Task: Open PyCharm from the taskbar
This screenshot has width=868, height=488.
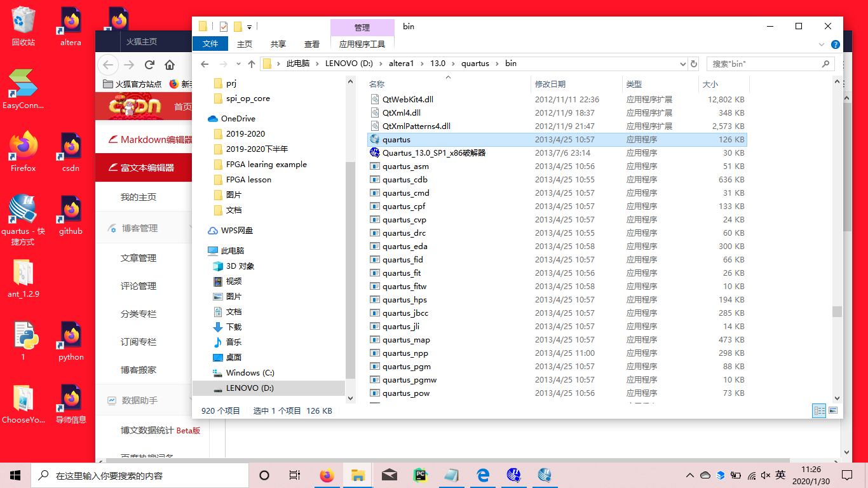Action: tap(420, 475)
